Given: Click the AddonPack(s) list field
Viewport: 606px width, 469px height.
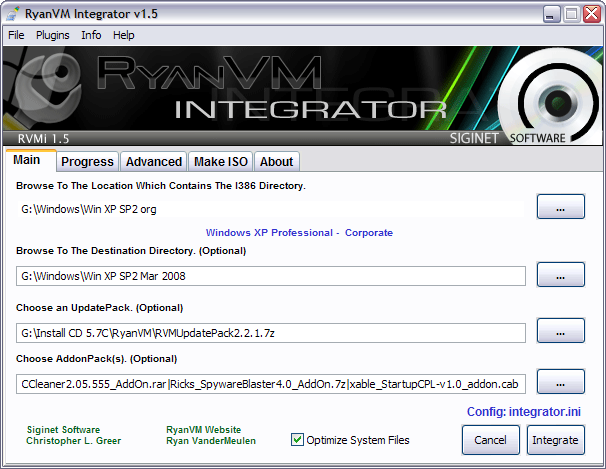Looking at the screenshot, I should [271, 384].
